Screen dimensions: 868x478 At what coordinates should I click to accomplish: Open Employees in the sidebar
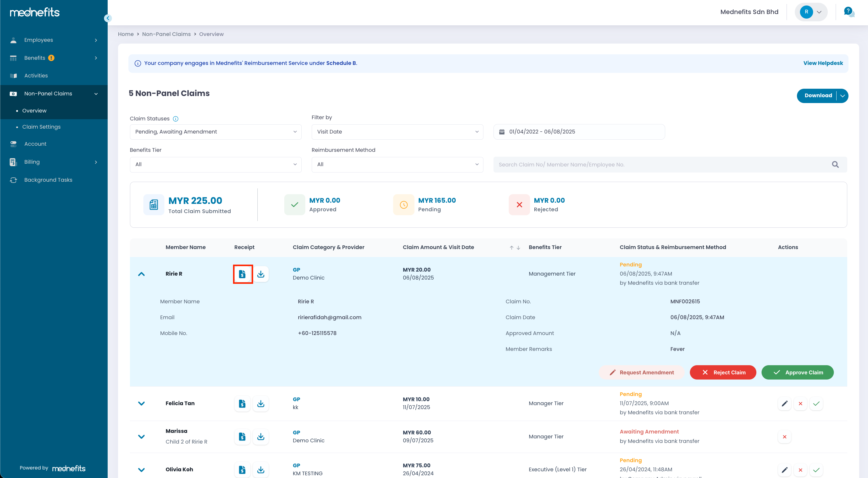tap(54, 40)
